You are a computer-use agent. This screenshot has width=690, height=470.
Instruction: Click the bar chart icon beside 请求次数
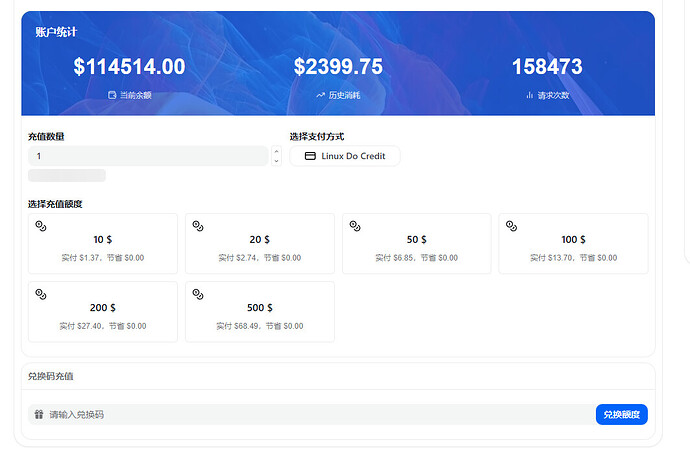(529, 95)
